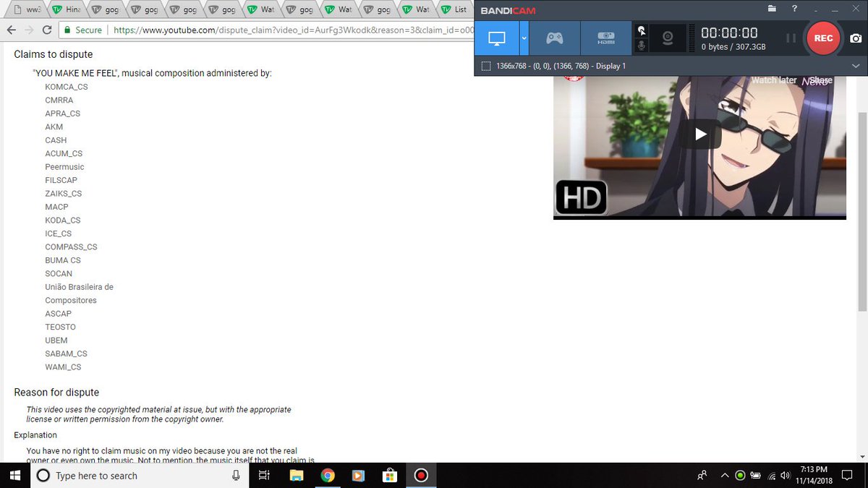Click the address bar URL
Viewport: 868px width, 488px height.
coord(293,30)
